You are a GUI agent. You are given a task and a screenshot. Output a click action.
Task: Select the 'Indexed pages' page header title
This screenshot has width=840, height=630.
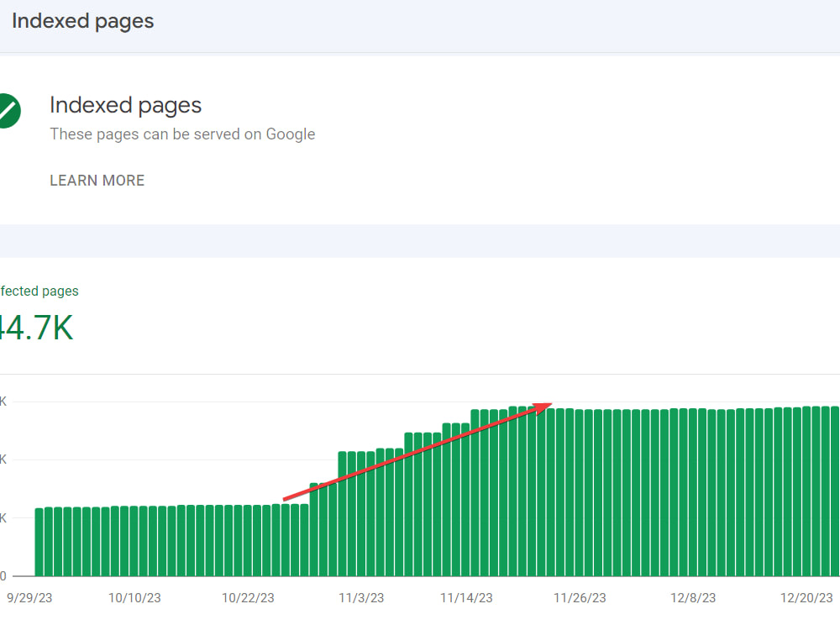(x=82, y=21)
